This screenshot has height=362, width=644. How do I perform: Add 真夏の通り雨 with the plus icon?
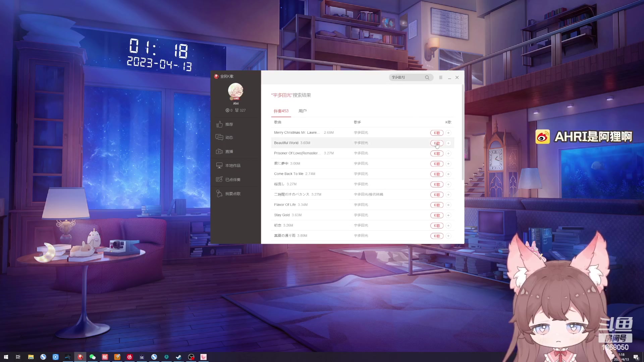coord(448,236)
